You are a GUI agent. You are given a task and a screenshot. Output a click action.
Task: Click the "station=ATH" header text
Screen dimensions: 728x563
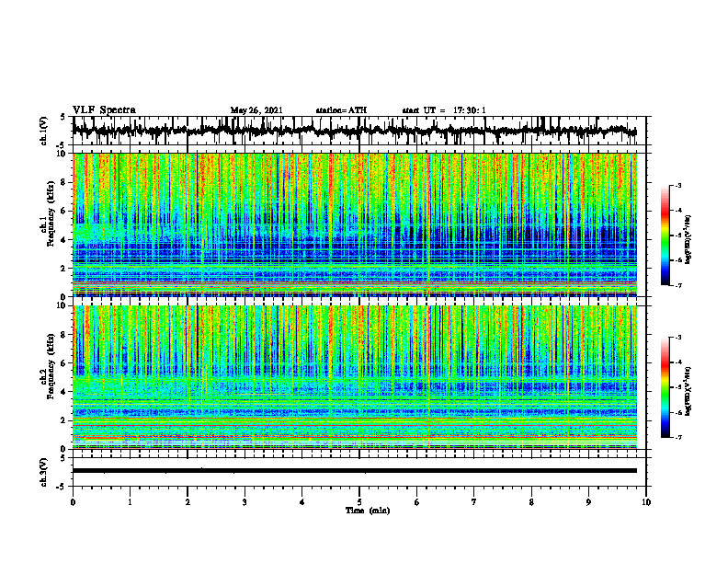tap(341, 110)
